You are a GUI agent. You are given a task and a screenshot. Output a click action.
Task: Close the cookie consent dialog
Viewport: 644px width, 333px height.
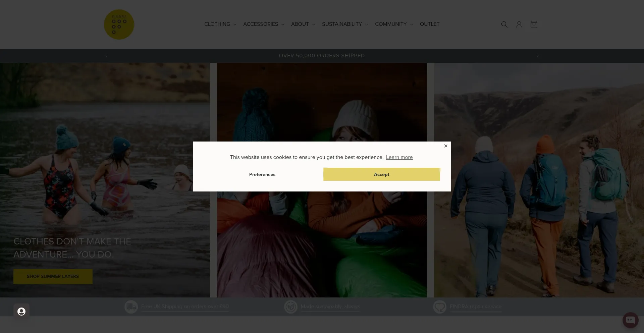[x=446, y=146]
